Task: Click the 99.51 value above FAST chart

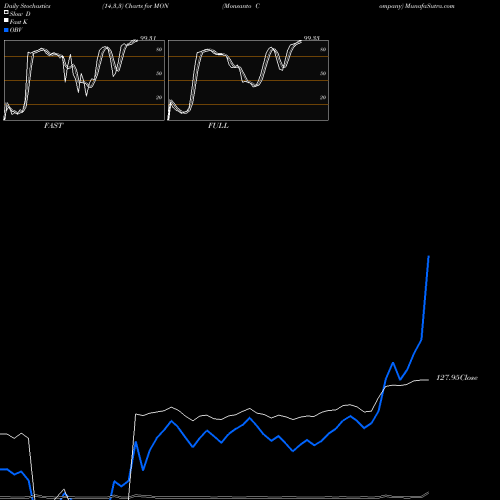Action: click(x=148, y=38)
